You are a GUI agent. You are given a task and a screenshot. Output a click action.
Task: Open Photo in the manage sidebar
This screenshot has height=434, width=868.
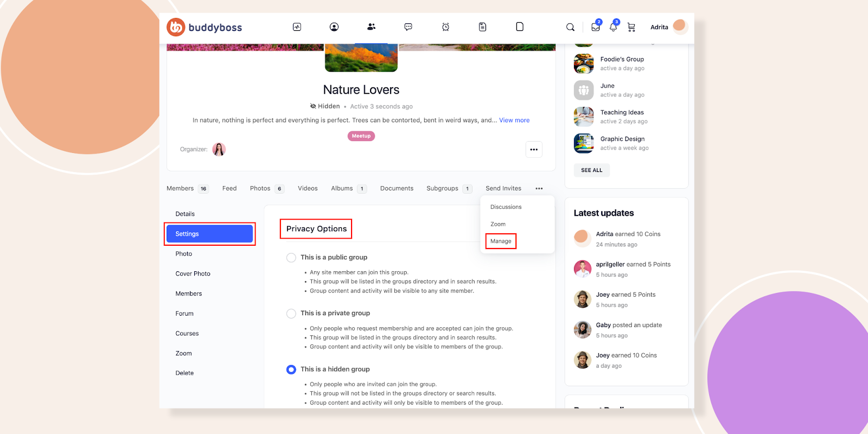click(184, 253)
